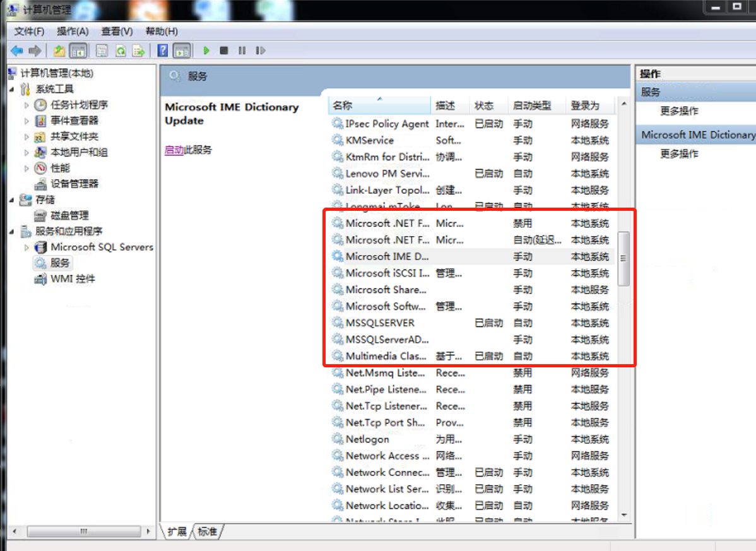Click the tree pane horizontal scrollbar right arrow
This screenshot has height=551, width=756.
[148, 531]
